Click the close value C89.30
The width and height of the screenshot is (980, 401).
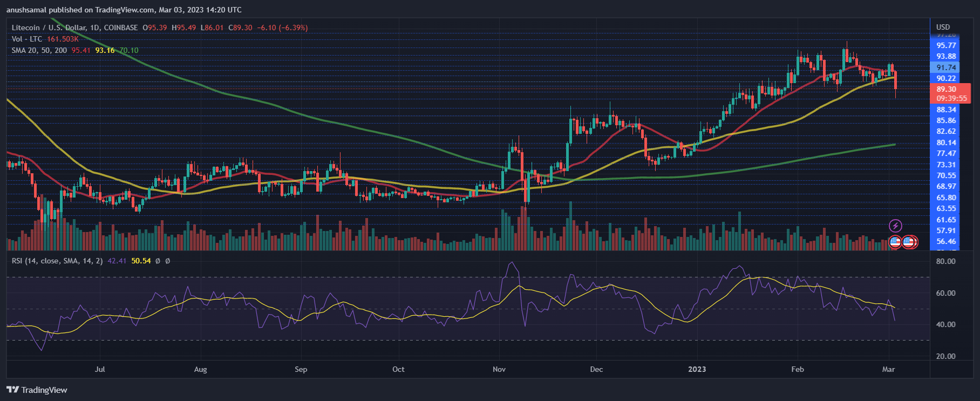(x=240, y=28)
